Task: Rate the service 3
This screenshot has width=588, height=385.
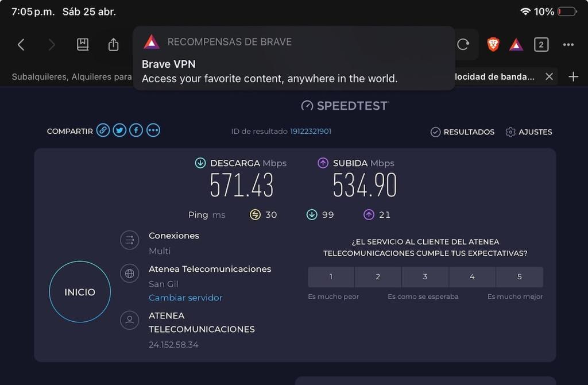Action: coord(425,277)
